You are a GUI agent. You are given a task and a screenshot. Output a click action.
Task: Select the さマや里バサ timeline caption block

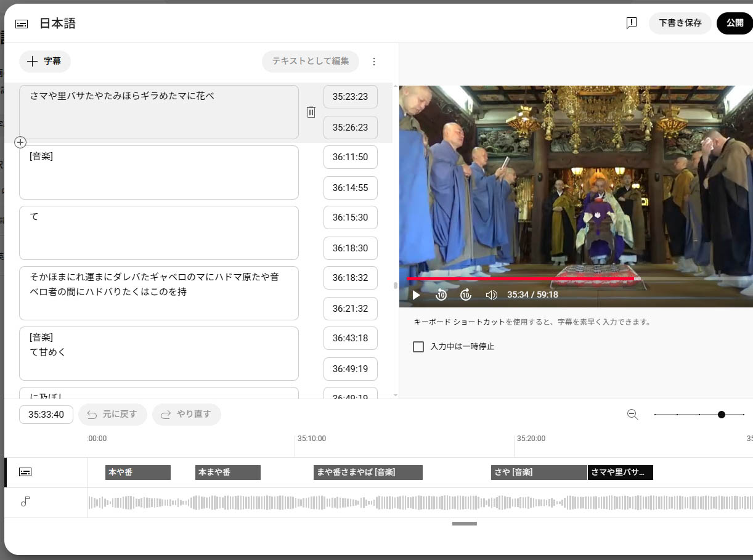coord(621,473)
